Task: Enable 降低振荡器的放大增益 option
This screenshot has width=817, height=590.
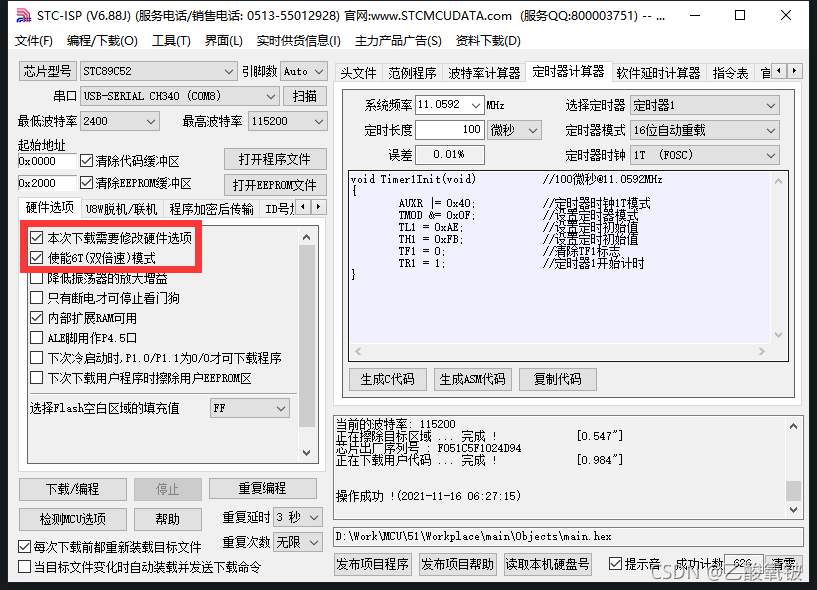Action: pos(36,278)
